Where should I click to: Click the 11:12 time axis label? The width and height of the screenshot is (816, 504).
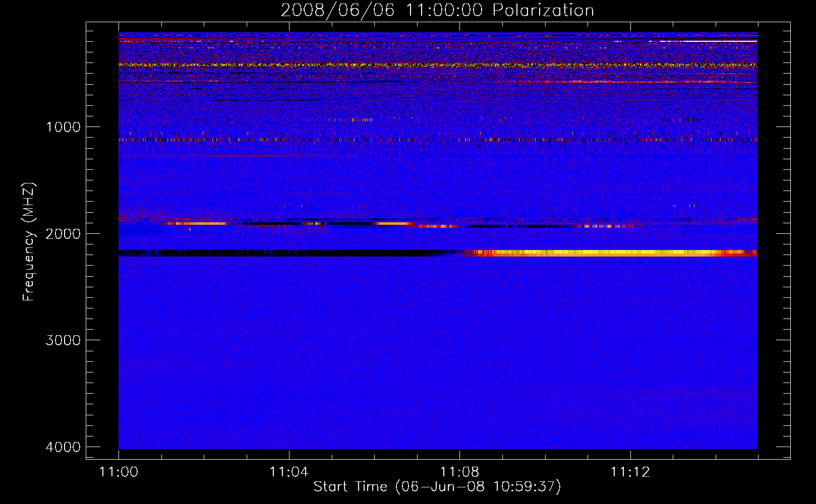pos(630,472)
